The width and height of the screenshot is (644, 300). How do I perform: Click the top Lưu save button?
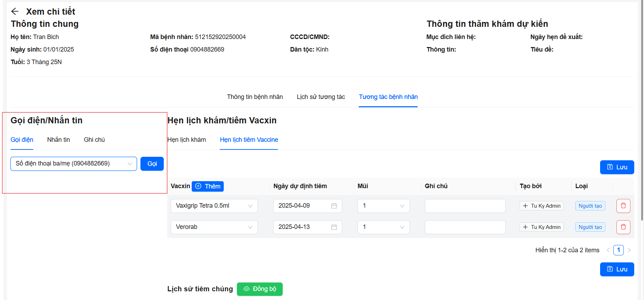617,167
